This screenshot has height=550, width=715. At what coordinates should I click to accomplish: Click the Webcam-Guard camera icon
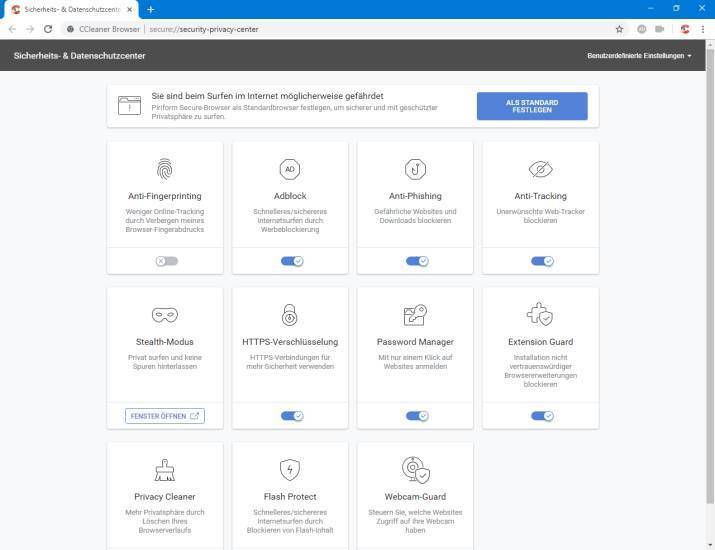(415, 470)
